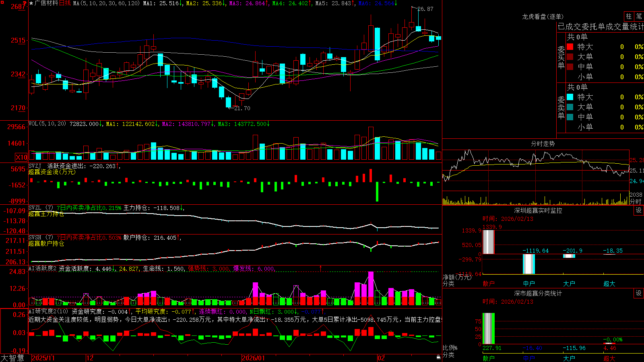Screen dimensions: 644x362
Task: Click the red 特大 buy-order swatch
Action: tap(570, 47)
